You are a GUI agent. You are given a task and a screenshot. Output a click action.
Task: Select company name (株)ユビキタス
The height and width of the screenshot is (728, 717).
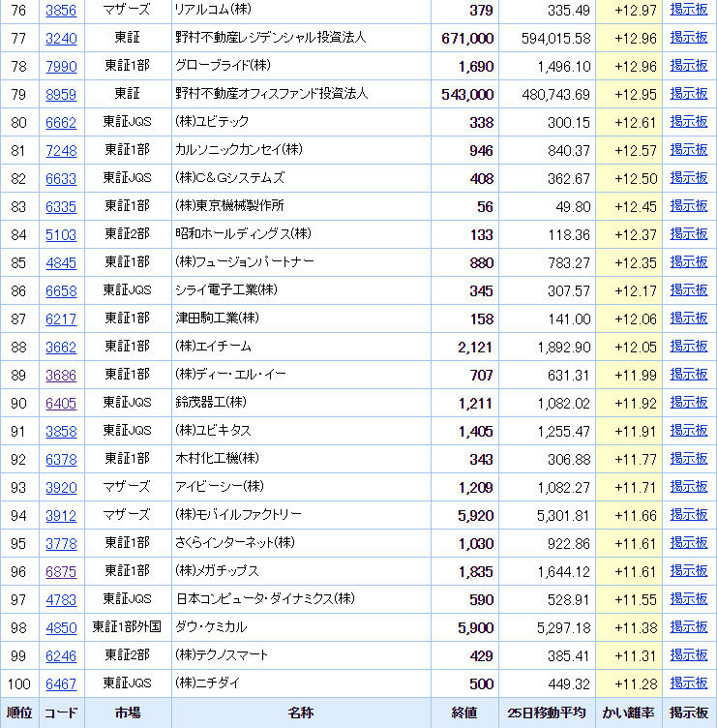(213, 431)
